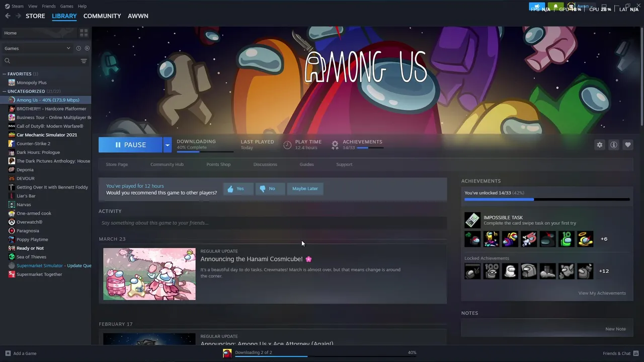Dismiss with Maybe Later
This screenshot has height=362, width=644.
point(305,189)
